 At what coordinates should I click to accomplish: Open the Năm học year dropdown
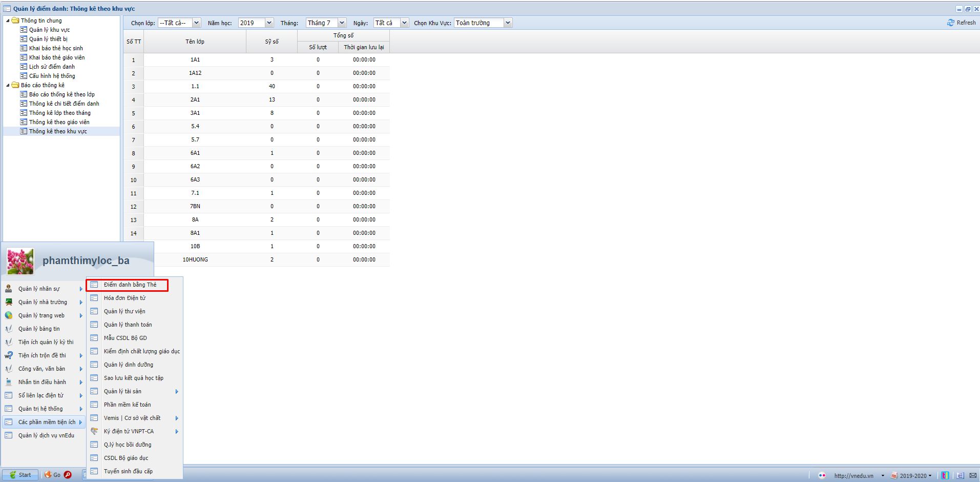[269, 23]
